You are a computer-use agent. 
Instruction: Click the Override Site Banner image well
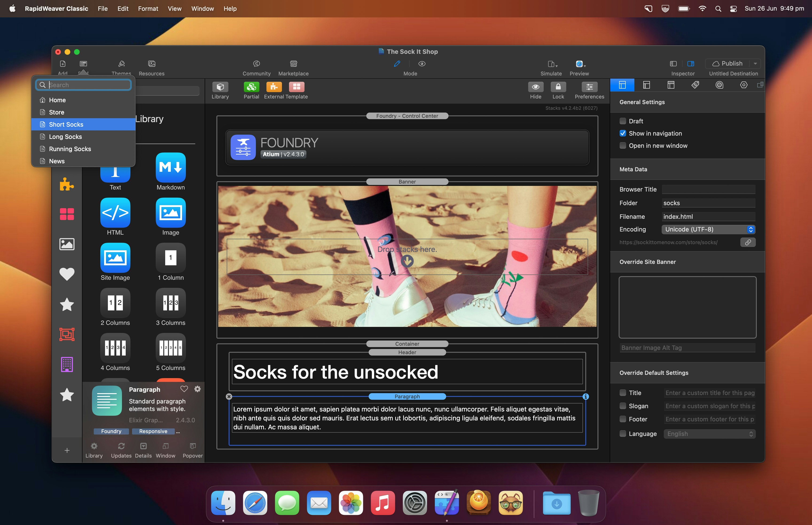coord(687,307)
